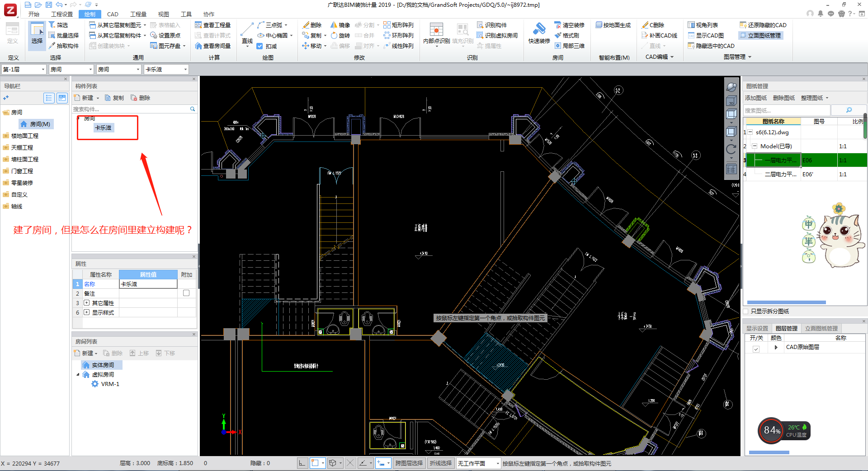Image resolution: width=868 pixels, height=471 pixels.
Task: Click 删除图纸 button
Action: point(784,98)
